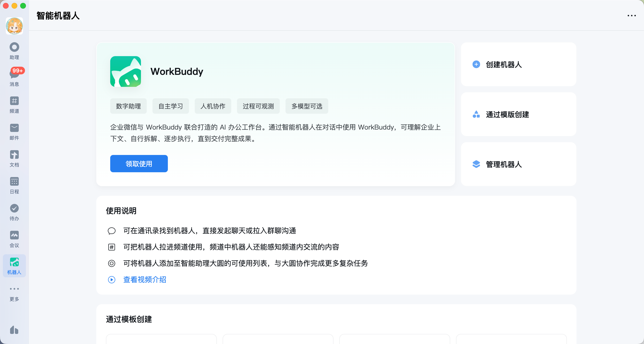Image resolution: width=644 pixels, height=344 pixels.
Task: Open 日程 calendar in sidebar
Action: click(14, 186)
